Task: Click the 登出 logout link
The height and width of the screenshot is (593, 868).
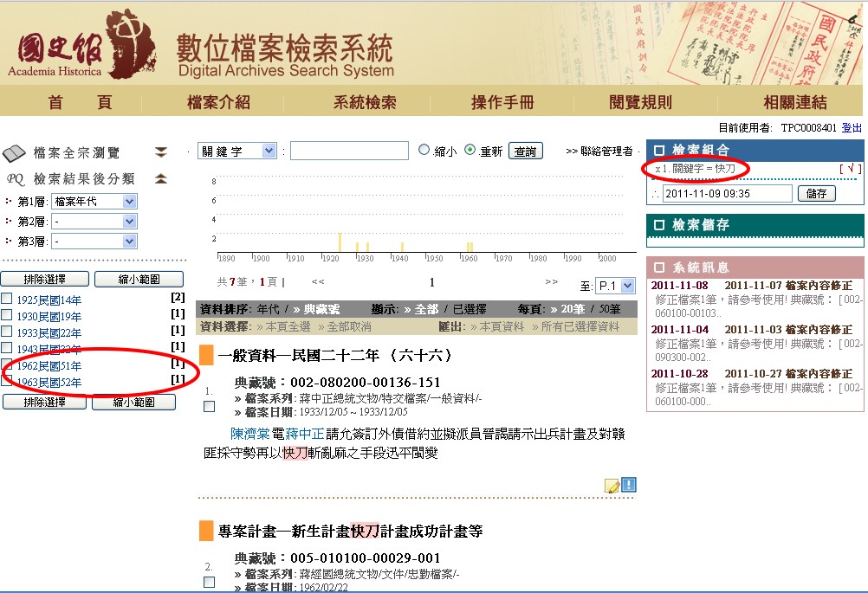Action: click(852, 127)
